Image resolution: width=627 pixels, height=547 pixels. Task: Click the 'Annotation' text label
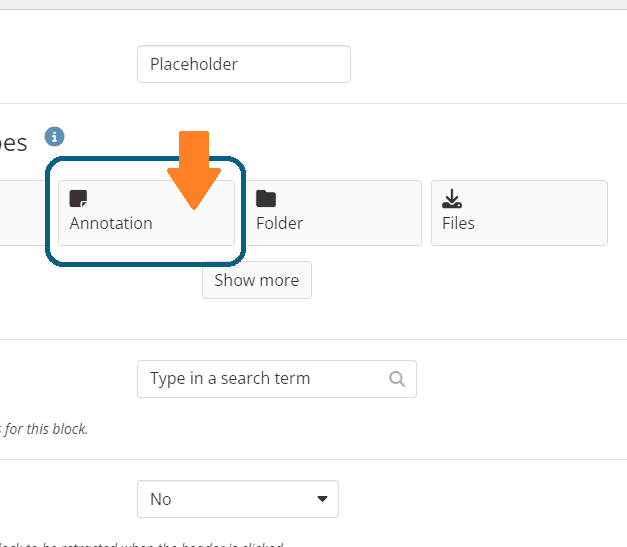pos(111,223)
